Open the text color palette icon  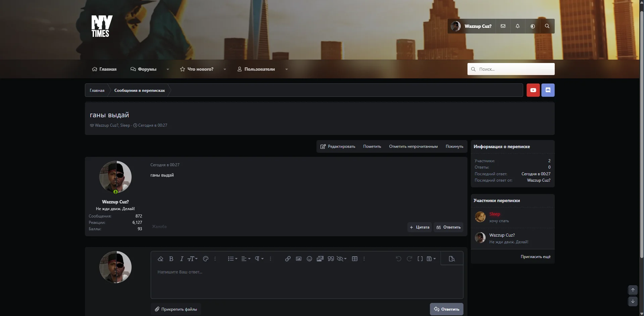(206, 259)
